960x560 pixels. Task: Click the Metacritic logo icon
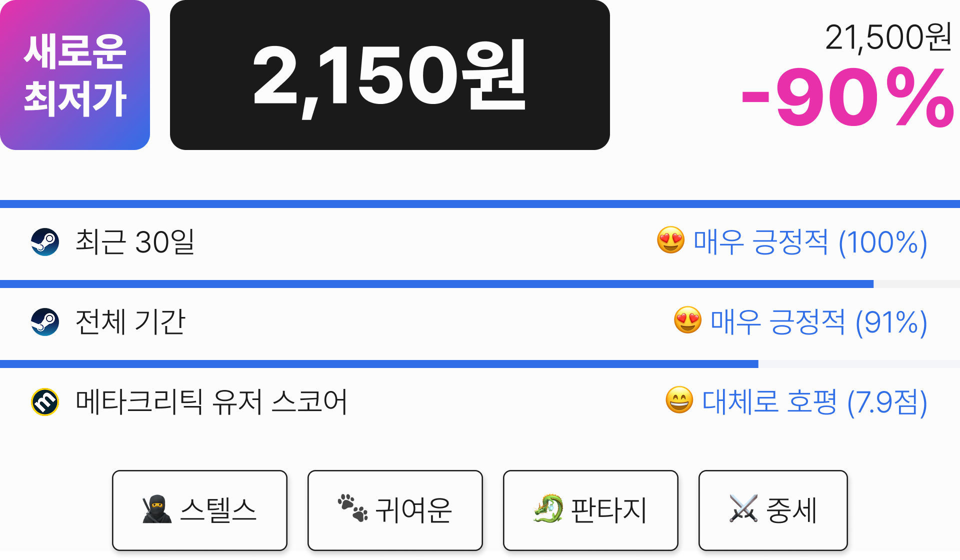[45, 402]
